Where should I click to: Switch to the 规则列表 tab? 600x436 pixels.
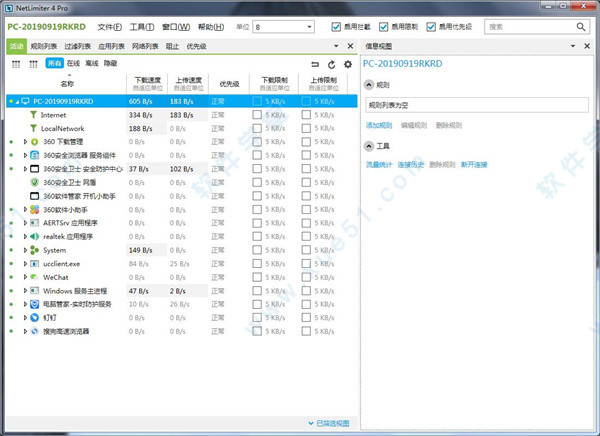44,46
